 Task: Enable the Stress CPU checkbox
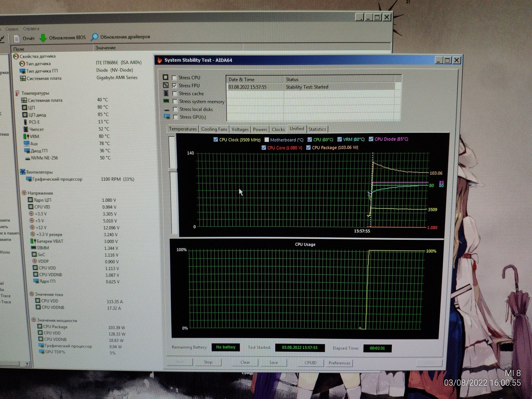[x=174, y=77]
